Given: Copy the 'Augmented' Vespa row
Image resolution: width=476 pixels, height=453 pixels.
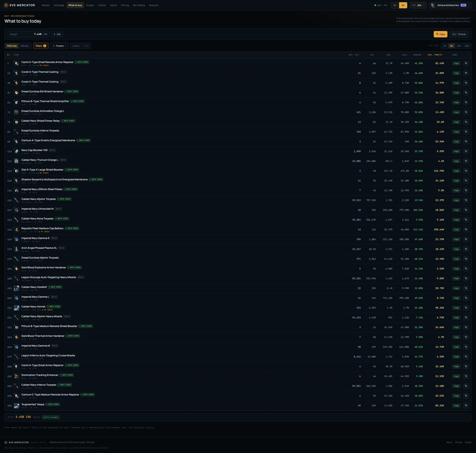Looking at the screenshot, I should pyautogui.click(x=466, y=405).
